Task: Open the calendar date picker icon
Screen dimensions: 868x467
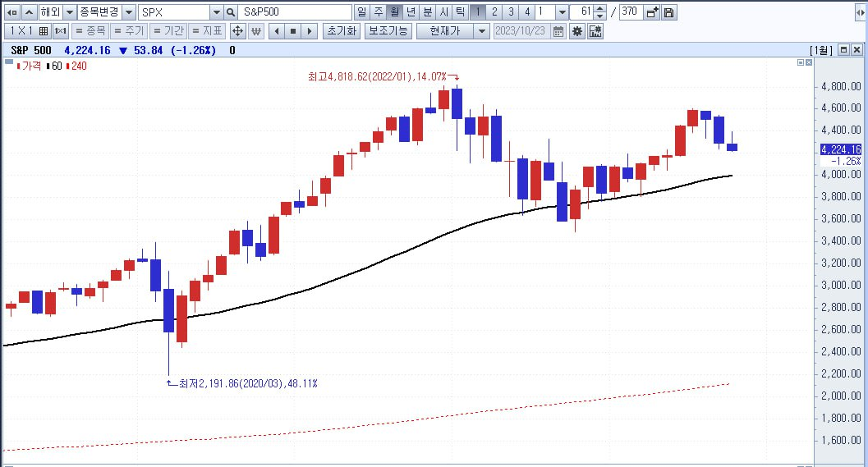Action: (x=558, y=31)
